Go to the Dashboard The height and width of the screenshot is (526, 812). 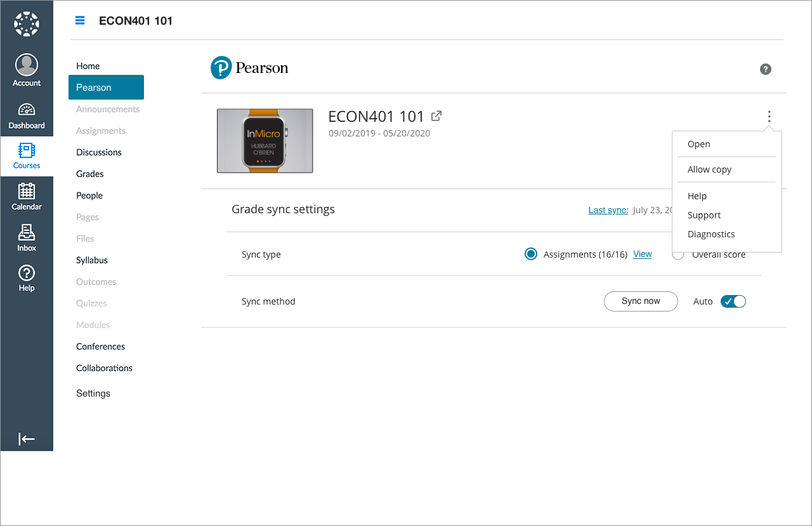(x=27, y=116)
